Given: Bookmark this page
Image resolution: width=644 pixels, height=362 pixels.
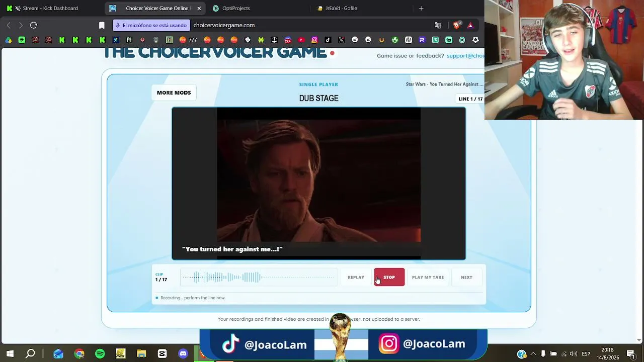Looking at the screenshot, I should pos(102,25).
